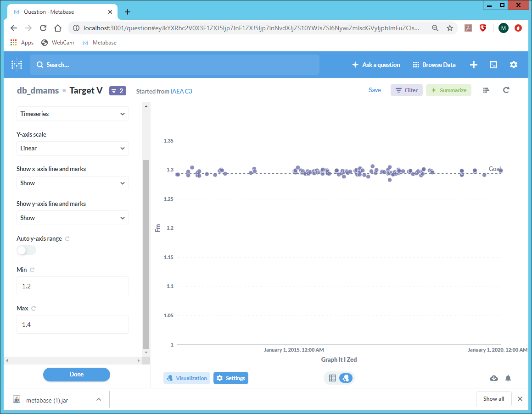Open the red shield extension icon
Image resolution: width=532 pixels, height=414 pixels.
pyautogui.click(x=483, y=28)
